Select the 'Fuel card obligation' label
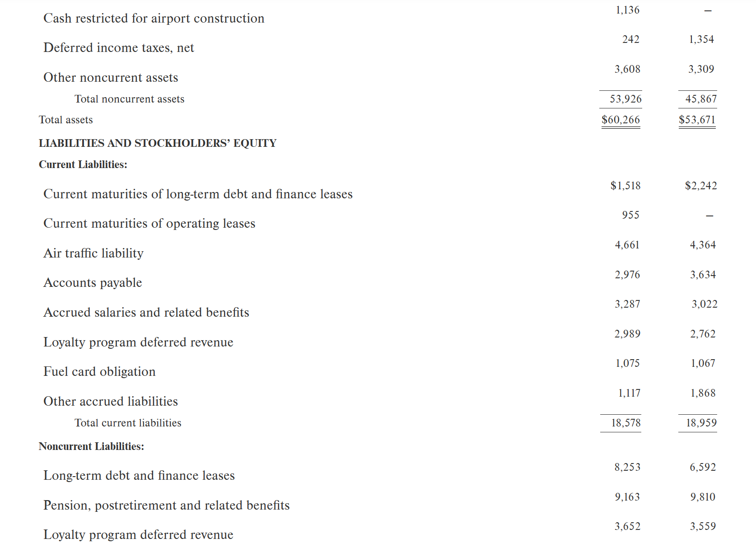Viewport: 756px width, 548px height. tap(99, 372)
